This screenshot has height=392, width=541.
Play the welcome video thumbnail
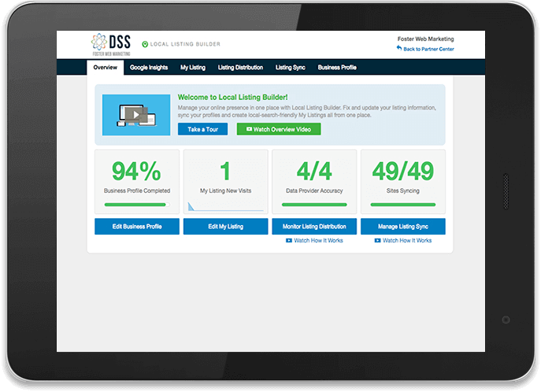pos(136,114)
